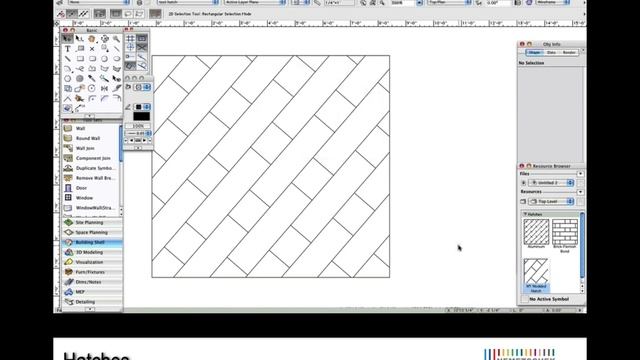The width and height of the screenshot is (640, 360).
Task: Choose the Zoom magnifier tool
Action: (x=117, y=39)
